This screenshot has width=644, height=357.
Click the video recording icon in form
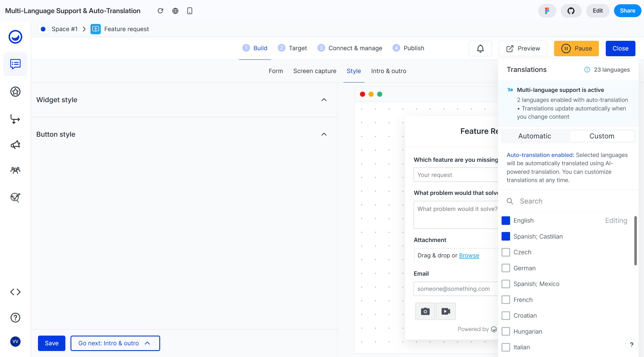[x=446, y=311]
